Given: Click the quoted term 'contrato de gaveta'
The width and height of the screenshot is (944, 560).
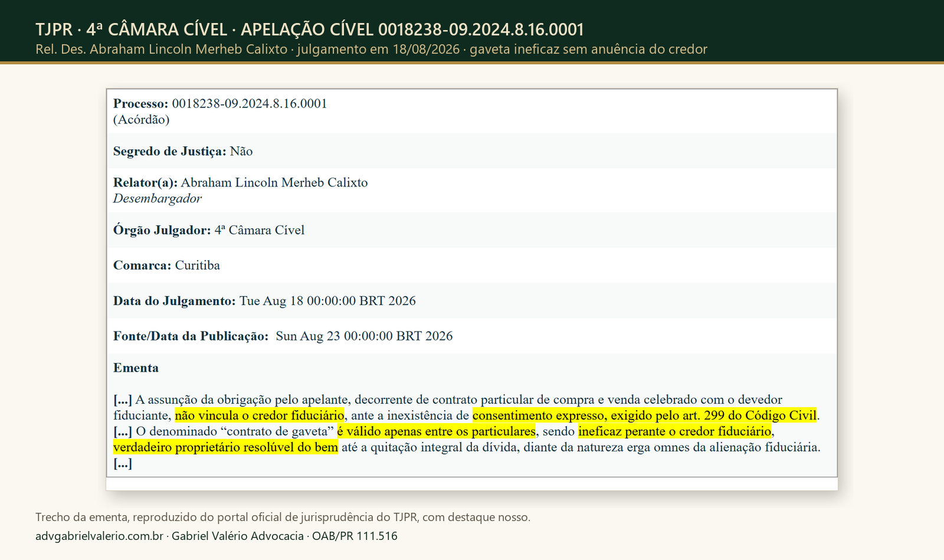Looking at the screenshot, I should click(277, 431).
